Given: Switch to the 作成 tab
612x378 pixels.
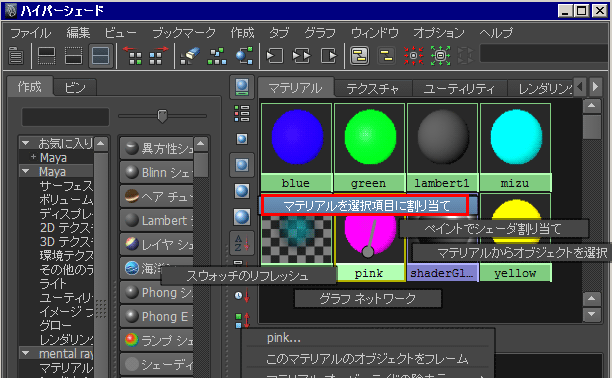Looking at the screenshot, I should [x=30, y=86].
